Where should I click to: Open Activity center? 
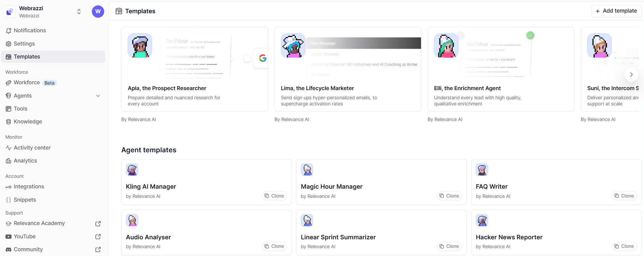point(53,148)
